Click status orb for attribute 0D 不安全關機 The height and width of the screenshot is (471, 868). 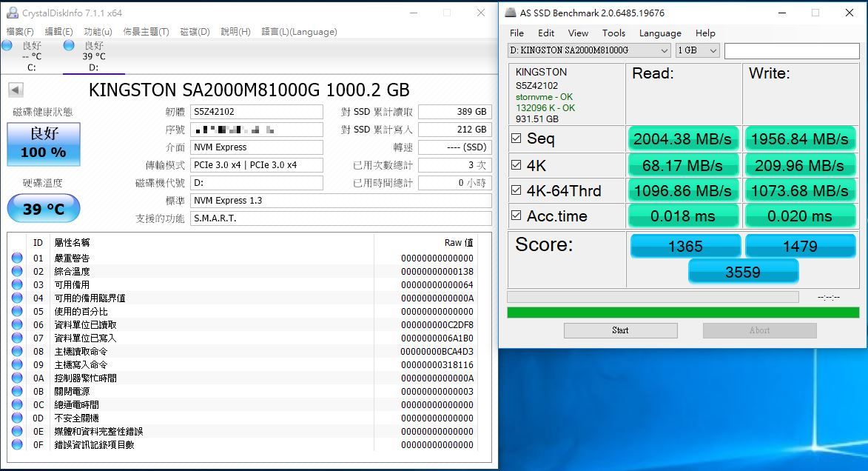click(17, 417)
